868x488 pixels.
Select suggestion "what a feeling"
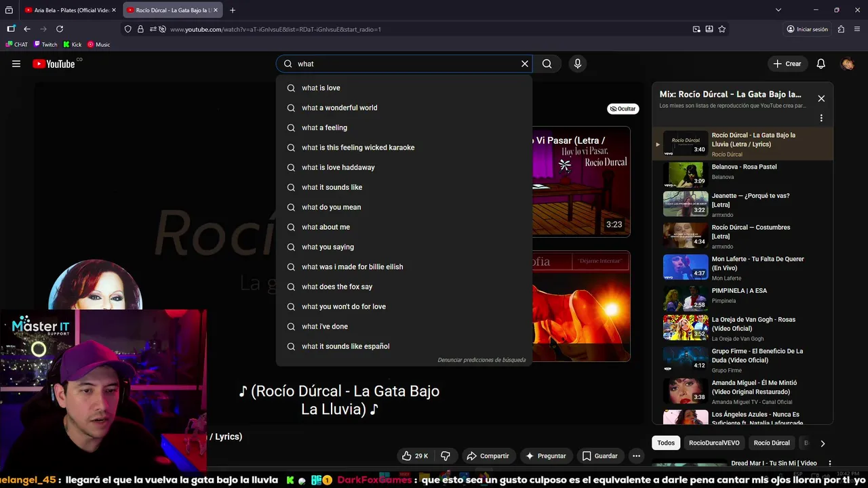pyautogui.click(x=404, y=127)
